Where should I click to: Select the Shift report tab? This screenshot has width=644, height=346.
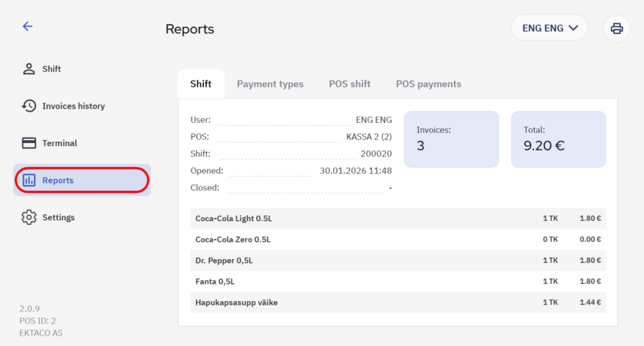coord(201,84)
